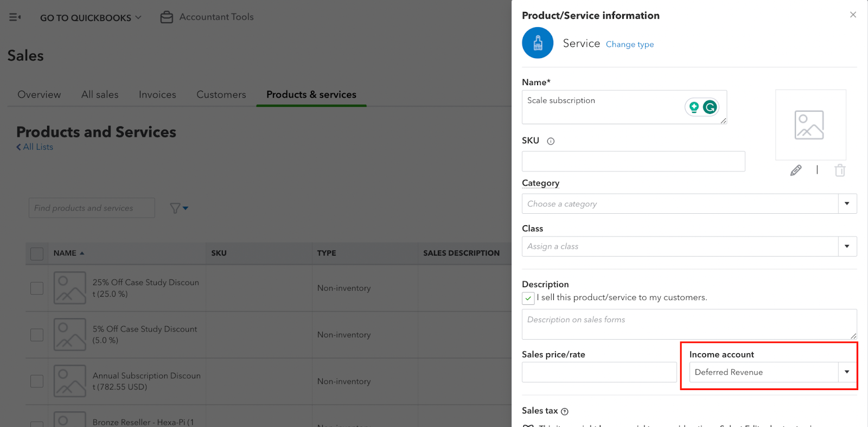The width and height of the screenshot is (868, 427).
Task: Expand the Class dropdown arrow
Action: click(846, 246)
